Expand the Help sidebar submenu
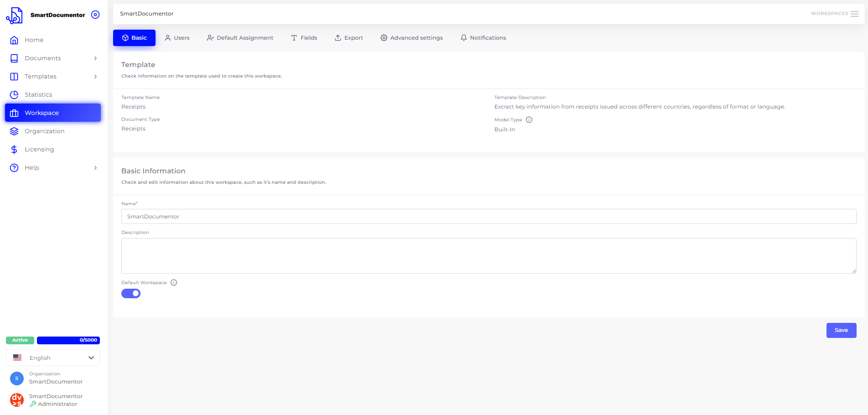Screen dimensions: 868x415 95,168
